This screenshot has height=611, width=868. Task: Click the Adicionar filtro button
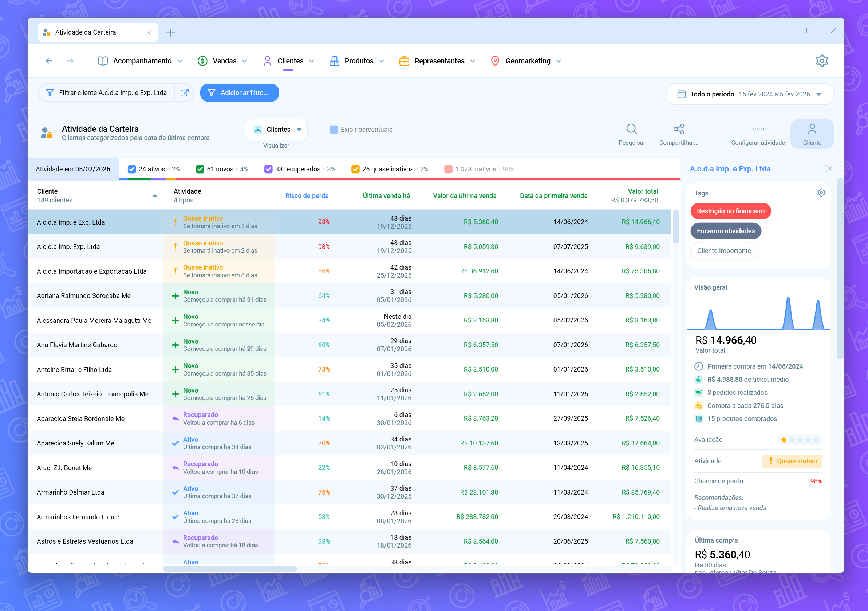(239, 93)
